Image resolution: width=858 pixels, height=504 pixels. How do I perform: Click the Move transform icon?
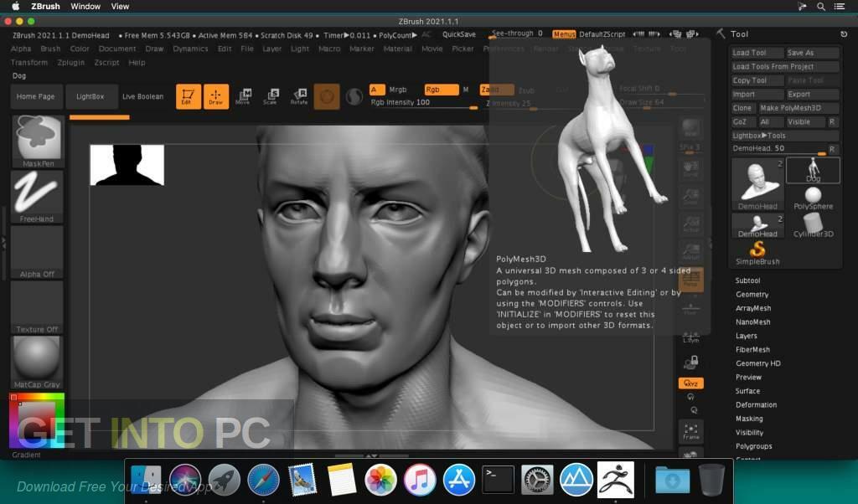tap(243, 96)
